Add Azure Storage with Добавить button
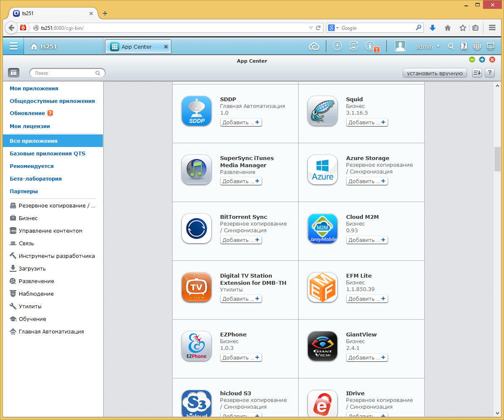The height and width of the screenshot is (420, 504). coord(367,181)
